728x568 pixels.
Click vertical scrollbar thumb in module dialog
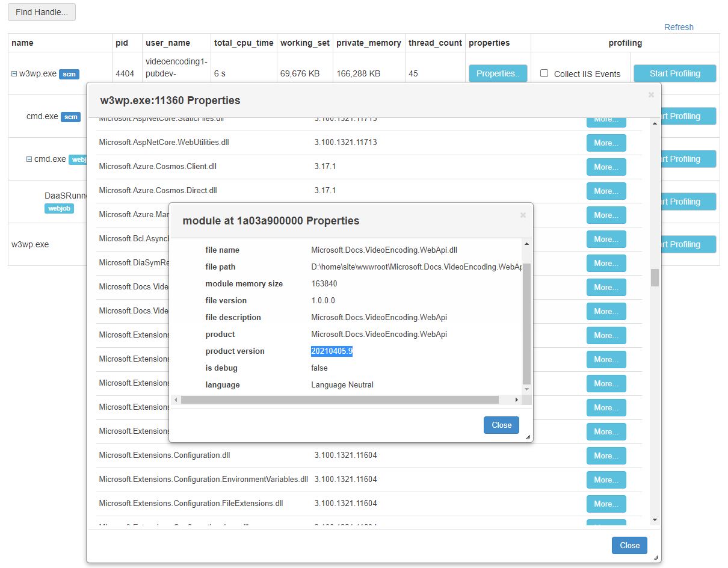pos(527,323)
